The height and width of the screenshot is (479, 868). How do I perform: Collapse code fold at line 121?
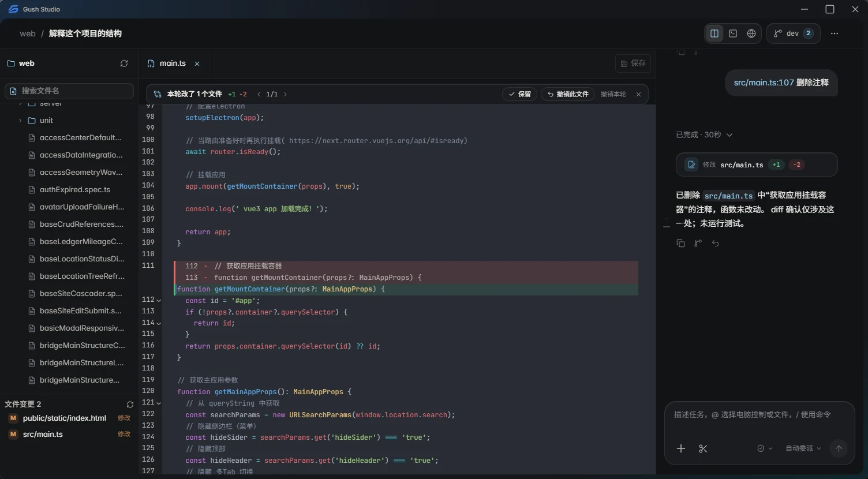159,403
